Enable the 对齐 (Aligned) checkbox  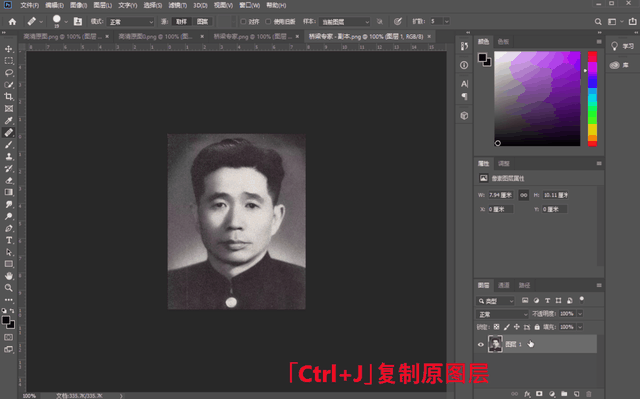243,22
